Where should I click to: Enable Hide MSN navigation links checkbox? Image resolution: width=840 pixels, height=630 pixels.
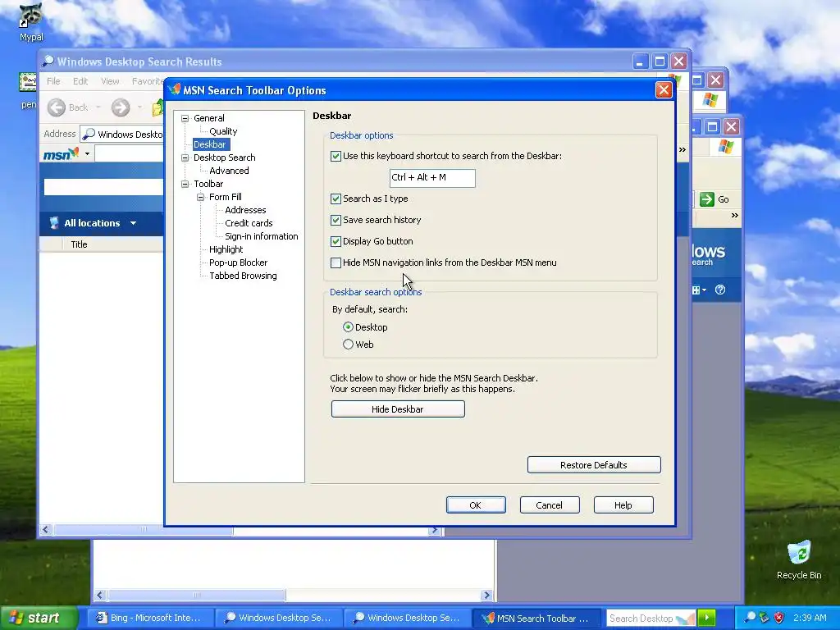coord(336,263)
